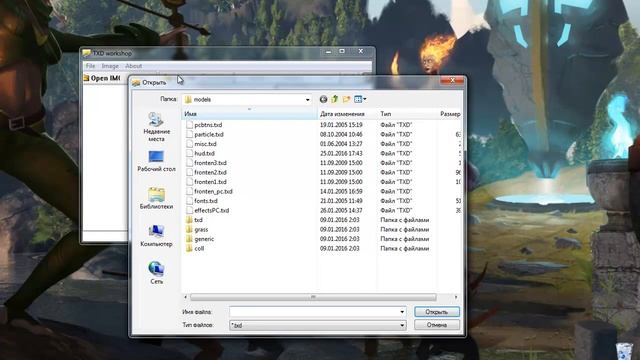Expand the Имя файла dropdown arrow

pyautogui.click(x=402, y=312)
